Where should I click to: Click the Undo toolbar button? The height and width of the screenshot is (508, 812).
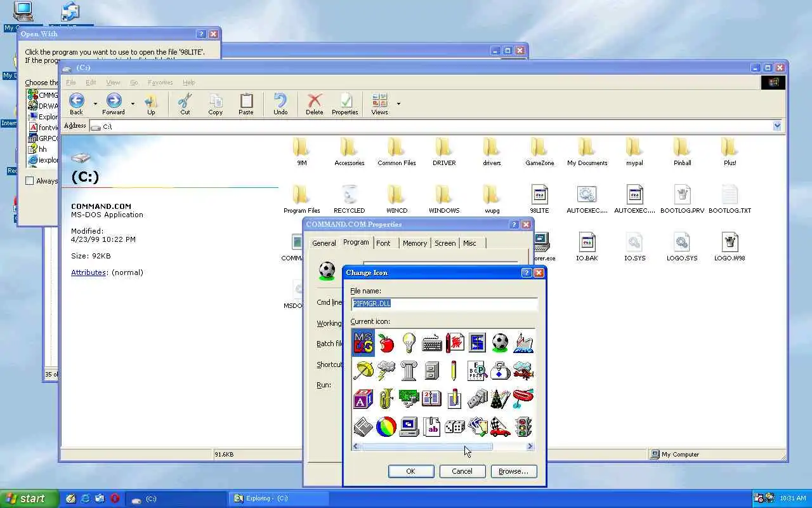tap(280, 104)
